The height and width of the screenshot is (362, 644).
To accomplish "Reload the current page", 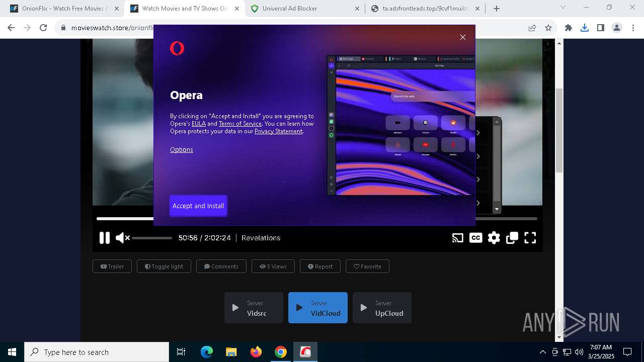I will 43,28.
